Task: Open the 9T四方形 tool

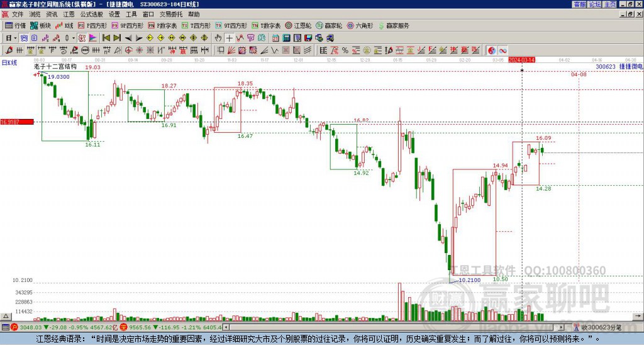Action: click(231, 25)
